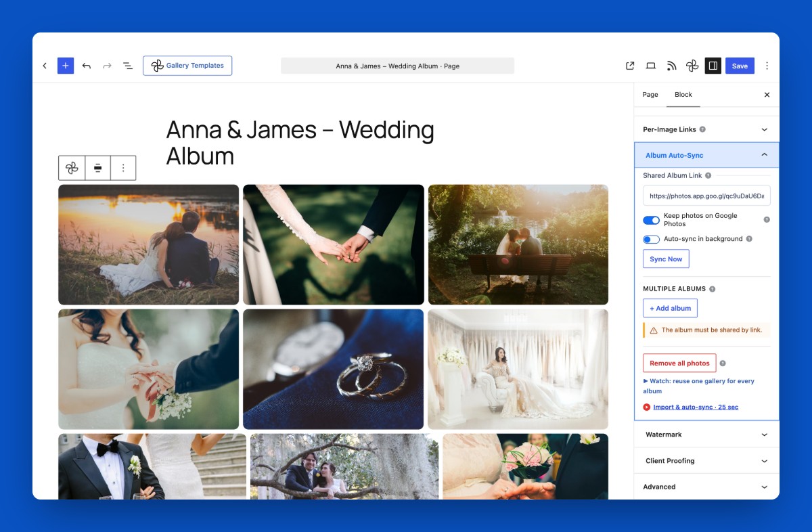Click the page title bar 'Anna & James – Wedding Album · Page'
812x532 pixels.
click(397, 66)
